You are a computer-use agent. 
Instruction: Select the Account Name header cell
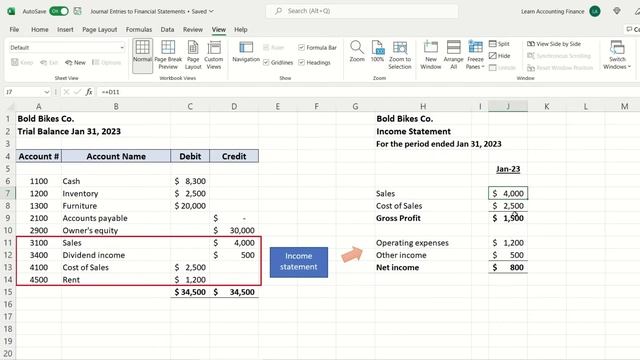pyautogui.click(x=116, y=156)
